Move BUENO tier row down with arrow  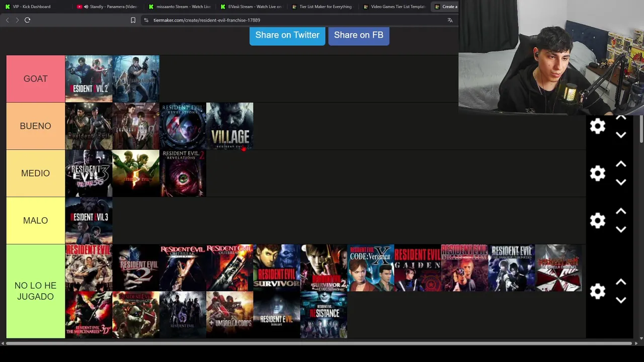pyautogui.click(x=621, y=135)
